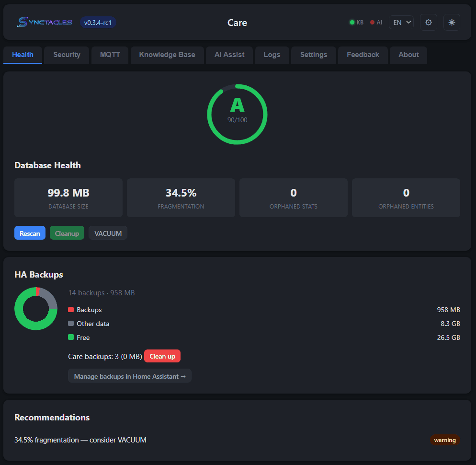Click the red Backups legend swatch
The width and height of the screenshot is (476, 465).
[71, 309]
